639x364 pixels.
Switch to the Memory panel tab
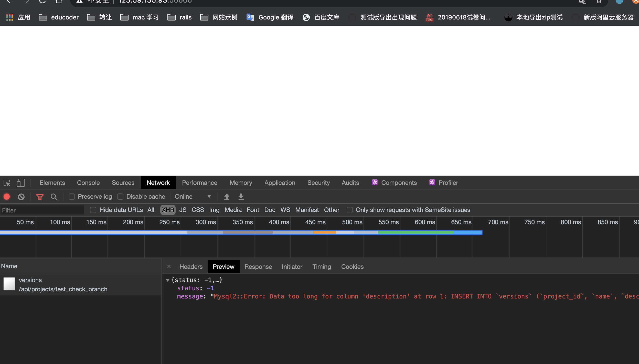click(x=241, y=183)
